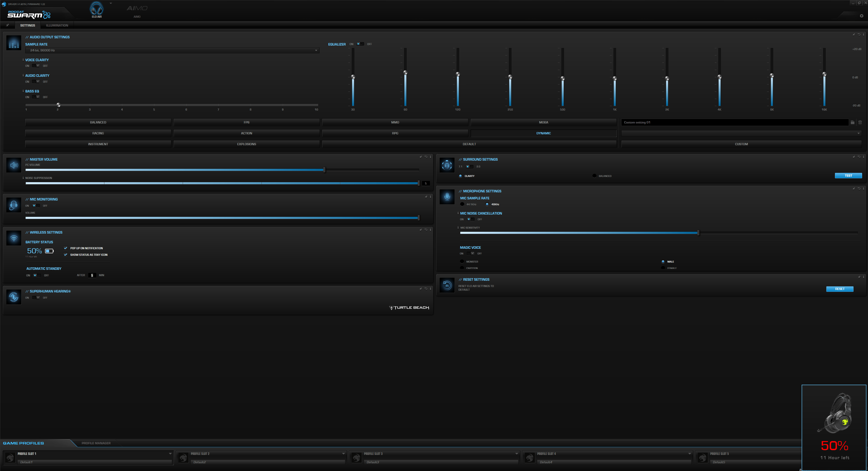Click the Microphone Settings mic icon

click(x=447, y=197)
